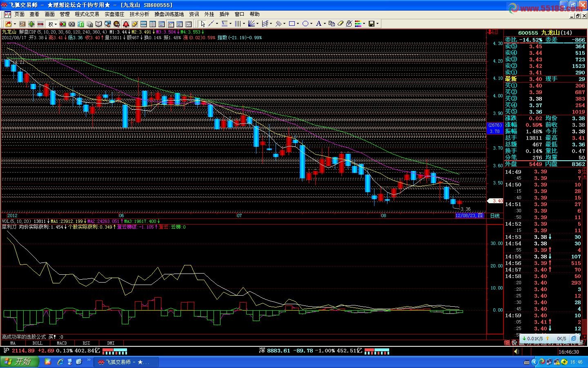The width and height of the screenshot is (588, 368).
Task: Click the RSI indicator toolbar icon
Action: tap(22, 24)
